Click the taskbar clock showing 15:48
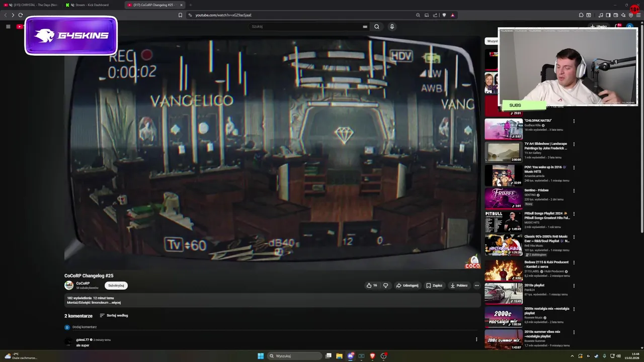Image resolution: width=644 pixels, height=362 pixels. point(632,356)
